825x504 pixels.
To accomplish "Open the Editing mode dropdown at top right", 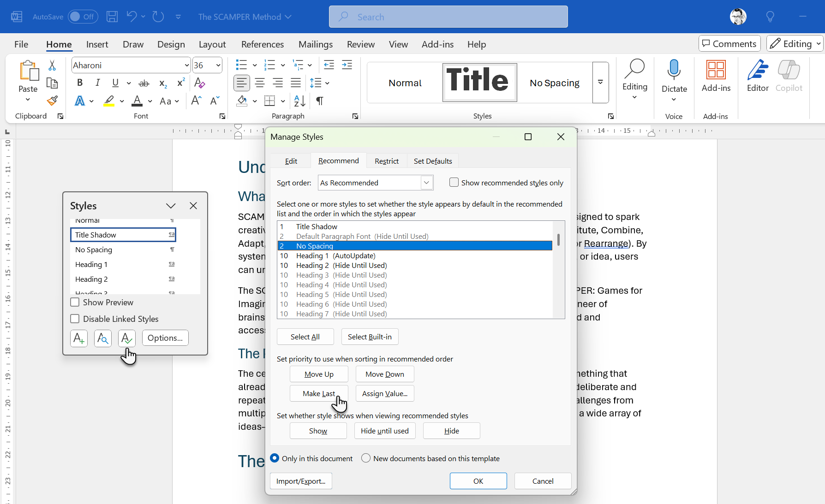I will (x=795, y=44).
